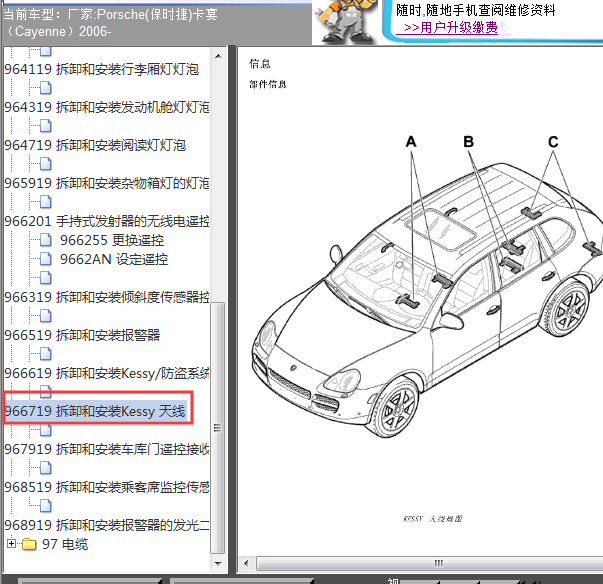Image resolution: width=603 pixels, height=584 pixels.
Task: Click tree scrollbar up arrow
Action: [218, 57]
